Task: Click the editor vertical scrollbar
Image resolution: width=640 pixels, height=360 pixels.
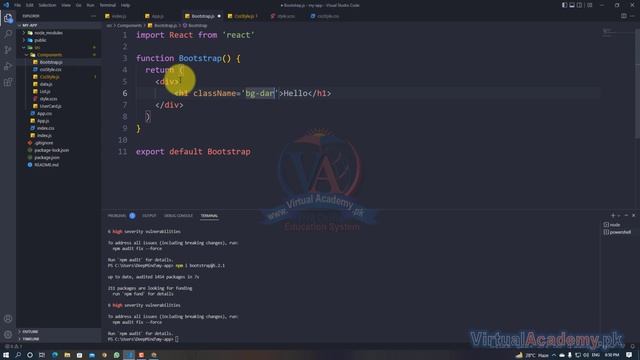Action: tap(638, 84)
